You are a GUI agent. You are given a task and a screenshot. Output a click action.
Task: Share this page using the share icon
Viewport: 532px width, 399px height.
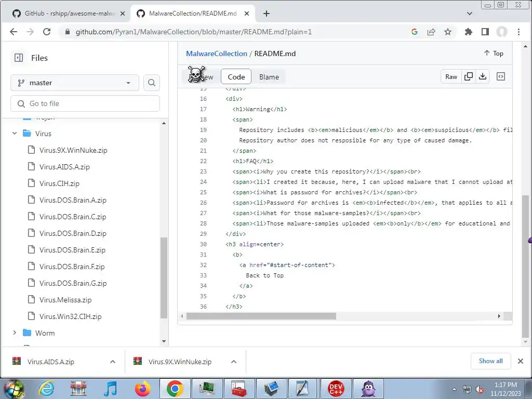tap(431, 32)
